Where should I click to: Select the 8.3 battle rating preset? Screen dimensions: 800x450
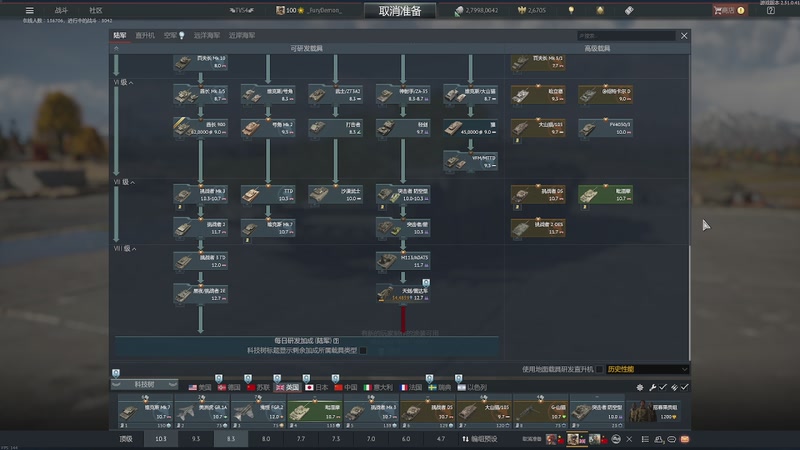coord(231,439)
